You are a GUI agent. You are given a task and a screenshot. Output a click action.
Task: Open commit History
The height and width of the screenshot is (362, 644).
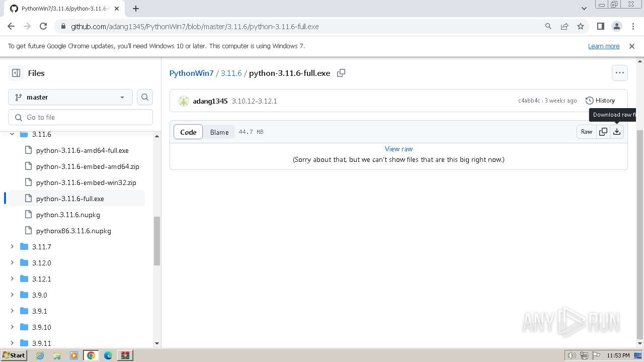click(x=600, y=101)
